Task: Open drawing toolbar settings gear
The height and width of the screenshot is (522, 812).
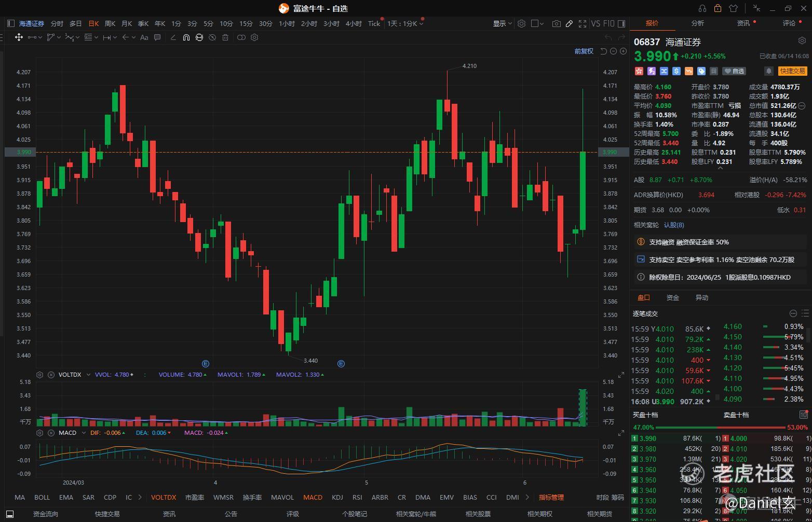Action: (x=254, y=37)
